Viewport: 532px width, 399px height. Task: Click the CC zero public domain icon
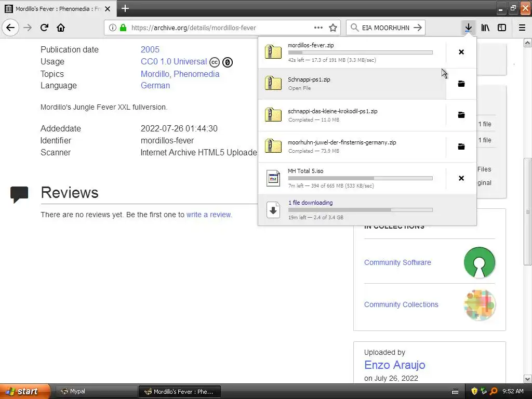(x=228, y=62)
